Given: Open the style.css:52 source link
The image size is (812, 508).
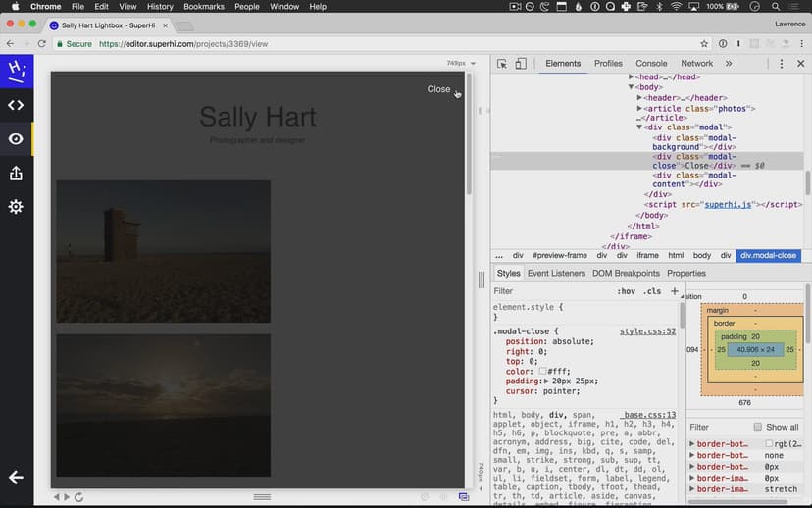Looking at the screenshot, I should click(647, 331).
